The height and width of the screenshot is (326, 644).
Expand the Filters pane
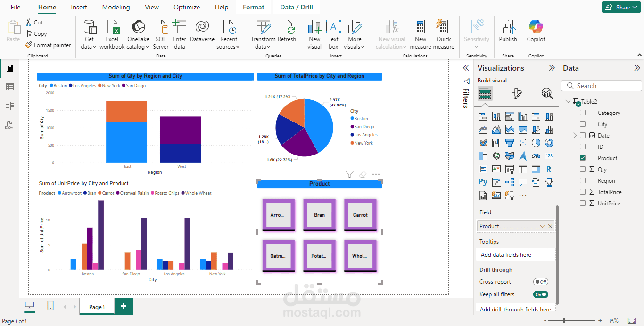coord(466,68)
